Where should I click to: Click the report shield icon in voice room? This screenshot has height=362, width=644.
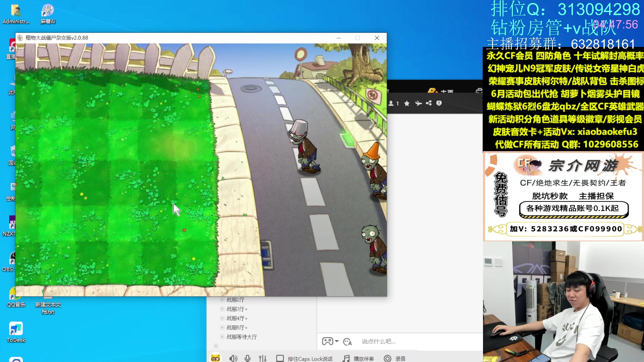point(439,103)
